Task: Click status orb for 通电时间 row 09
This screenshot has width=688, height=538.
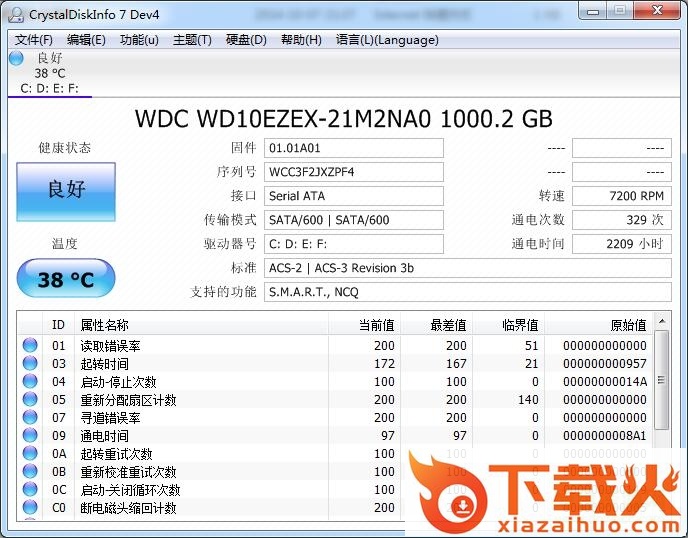Action: pos(30,435)
